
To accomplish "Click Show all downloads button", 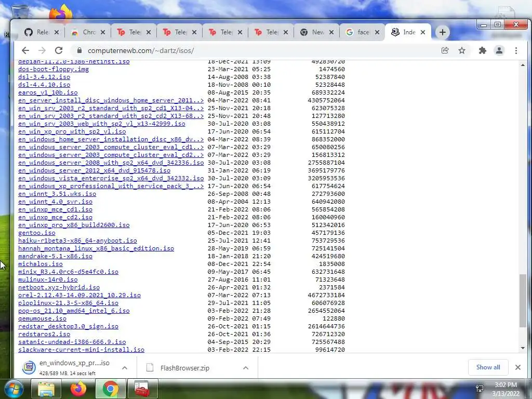I will 488,367.
